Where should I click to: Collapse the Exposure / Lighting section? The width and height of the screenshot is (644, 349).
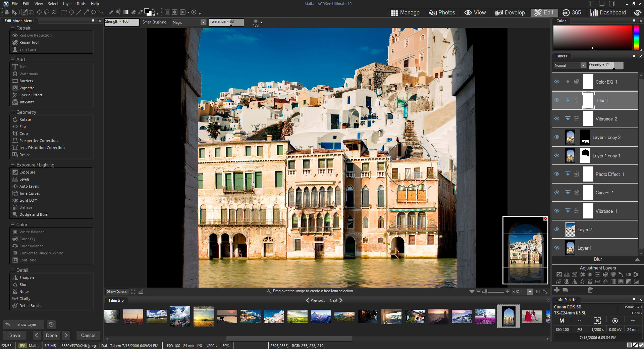click(13, 165)
